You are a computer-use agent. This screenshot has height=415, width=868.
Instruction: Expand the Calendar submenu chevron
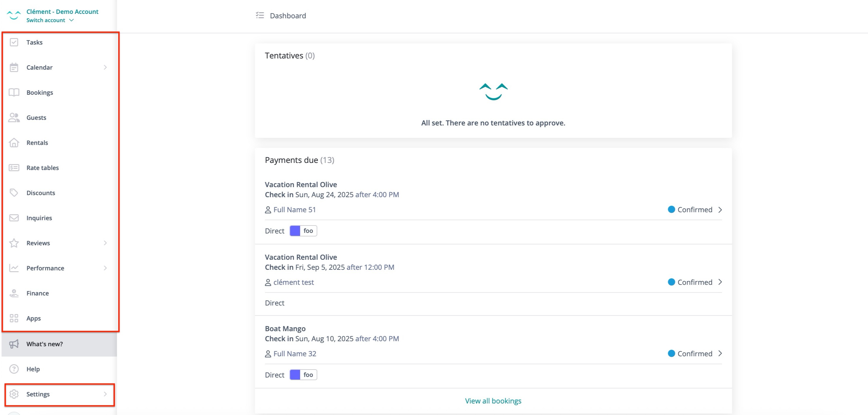(x=105, y=67)
